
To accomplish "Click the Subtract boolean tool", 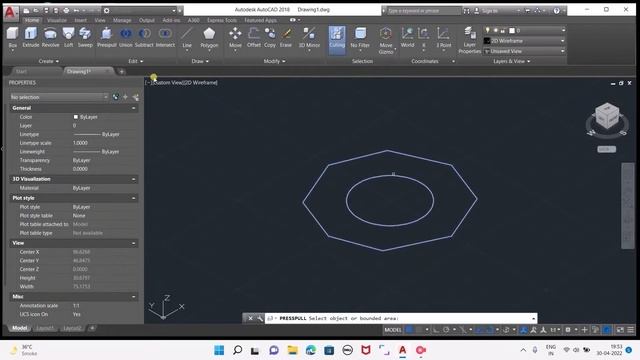I will pos(144,37).
